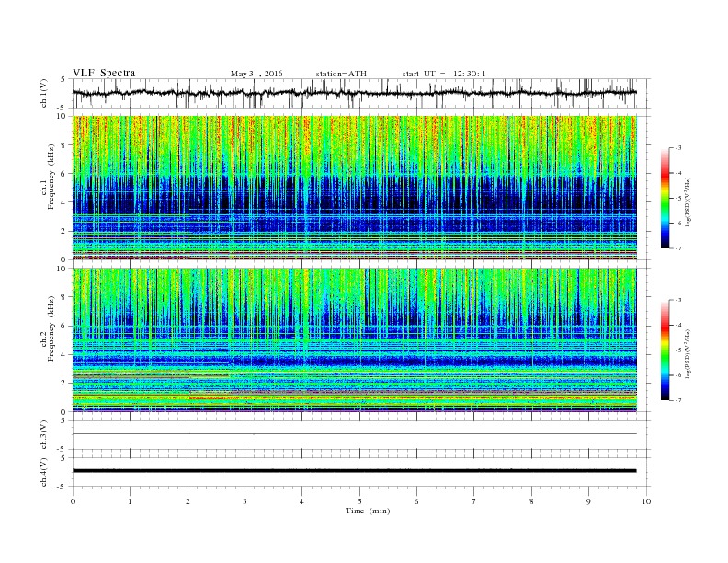Click time axis tick label "6"
Image resolution: width=728 pixels, height=563 pixels.
coord(416,501)
